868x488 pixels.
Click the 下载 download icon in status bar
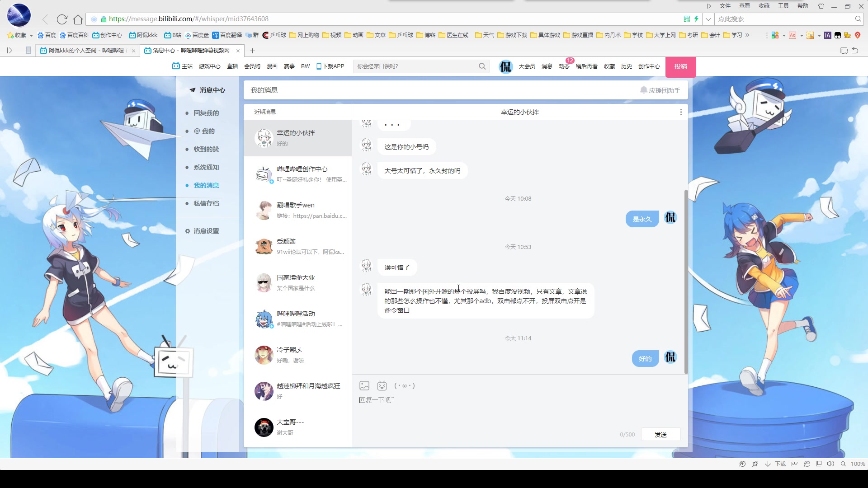(x=775, y=464)
